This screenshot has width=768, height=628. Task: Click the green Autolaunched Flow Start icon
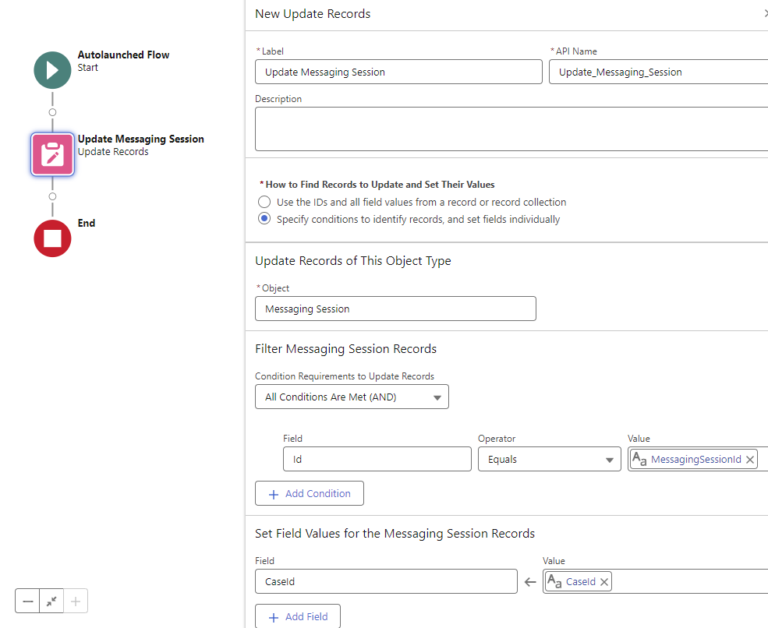click(x=52, y=70)
